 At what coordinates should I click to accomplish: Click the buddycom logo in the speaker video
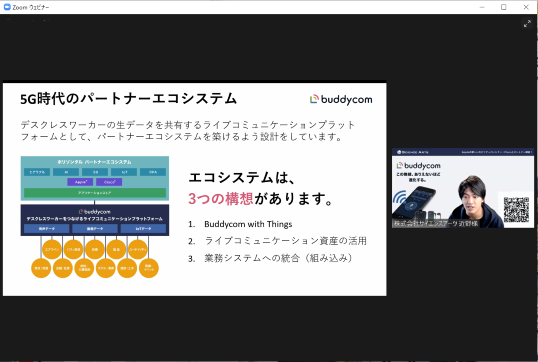click(x=419, y=166)
